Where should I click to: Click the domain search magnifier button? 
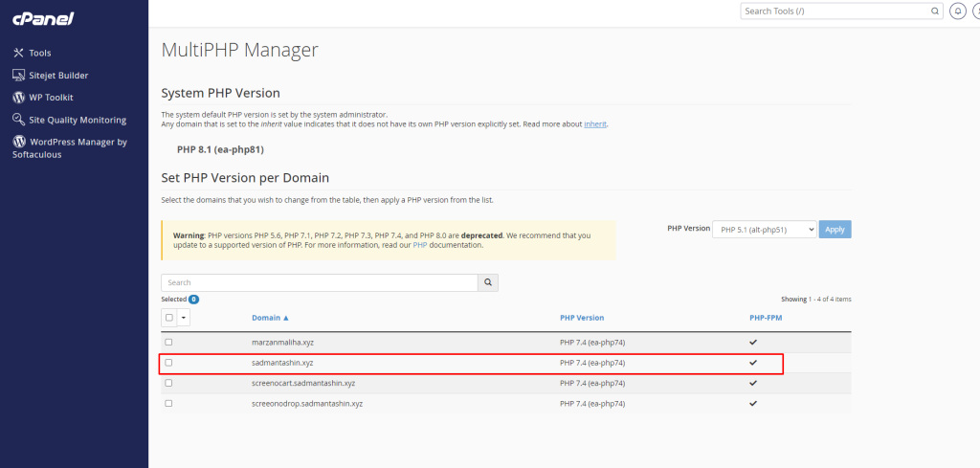[488, 282]
